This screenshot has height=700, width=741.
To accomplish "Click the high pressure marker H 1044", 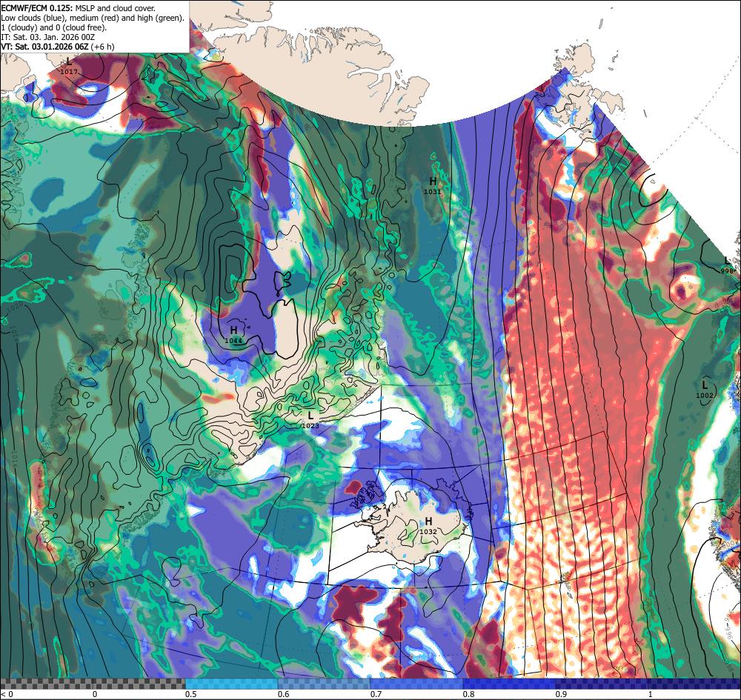I will pyautogui.click(x=233, y=334).
